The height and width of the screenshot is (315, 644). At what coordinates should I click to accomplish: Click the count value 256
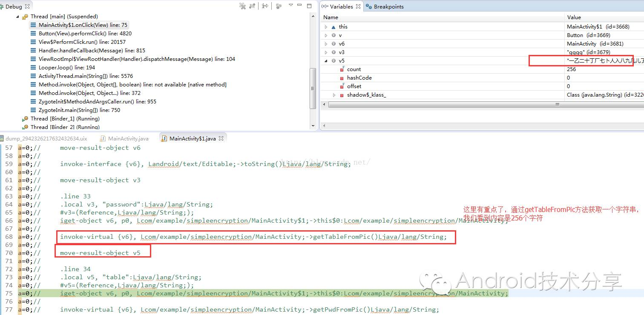[571, 69]
